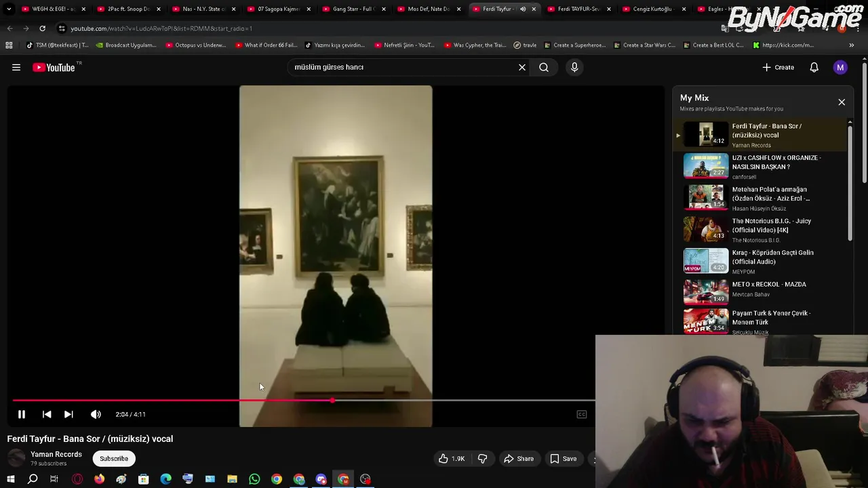Clear the search text with the X icon

tap(522, 67)
